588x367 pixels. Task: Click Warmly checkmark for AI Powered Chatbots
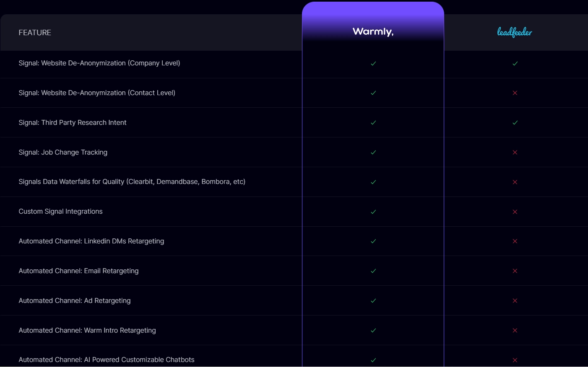coord(373,360)
